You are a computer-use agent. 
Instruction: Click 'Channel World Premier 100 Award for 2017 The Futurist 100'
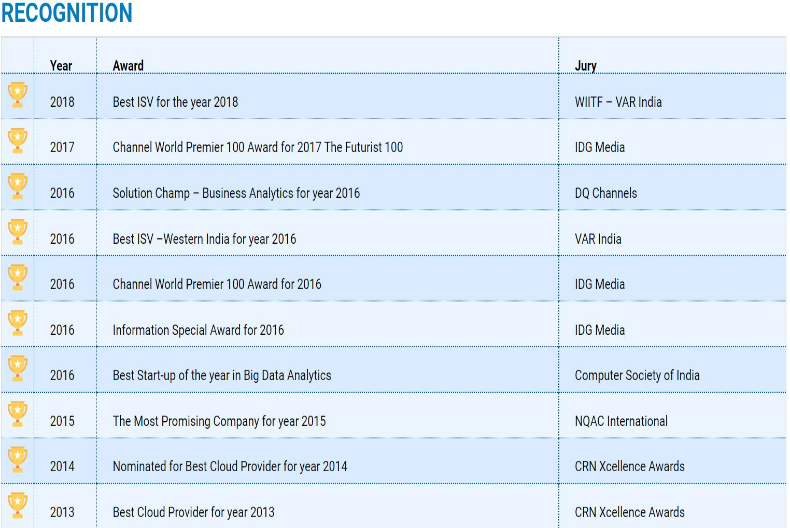click(257, 147)
